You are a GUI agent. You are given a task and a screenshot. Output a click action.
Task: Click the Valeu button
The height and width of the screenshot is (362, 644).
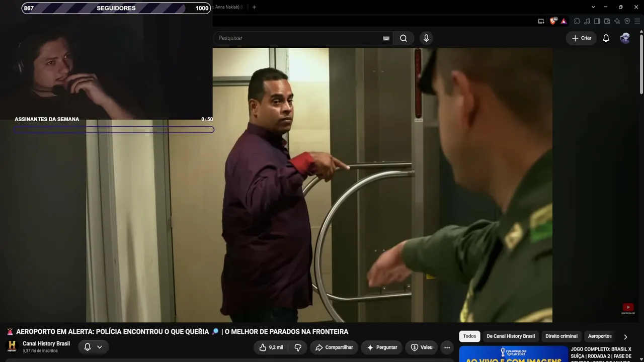point(422,347)
